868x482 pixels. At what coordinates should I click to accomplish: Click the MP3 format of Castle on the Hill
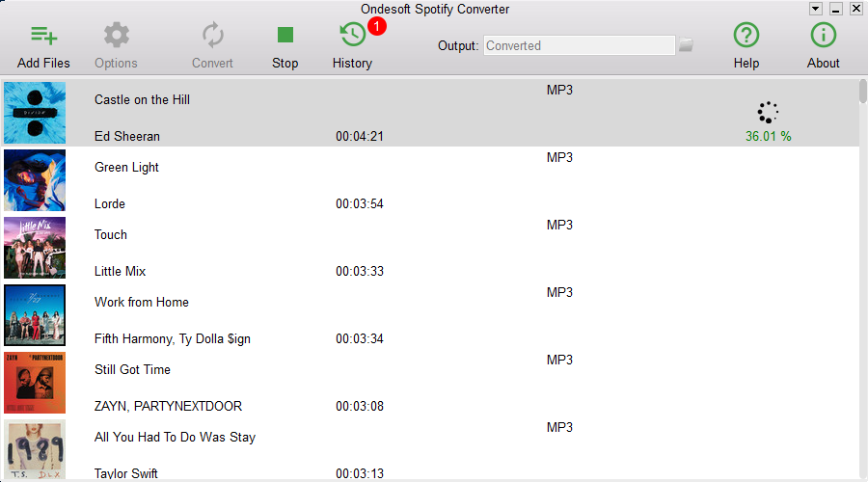pos(559,90)
